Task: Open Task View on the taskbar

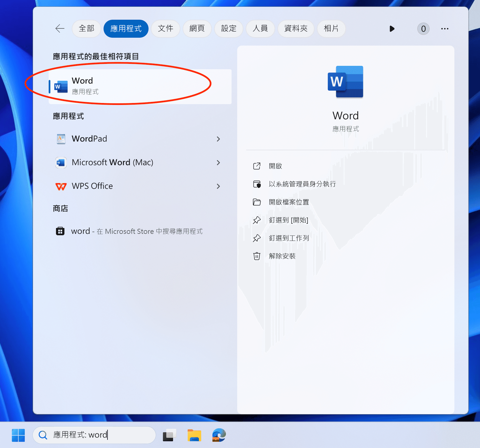Action: [169, 435]
